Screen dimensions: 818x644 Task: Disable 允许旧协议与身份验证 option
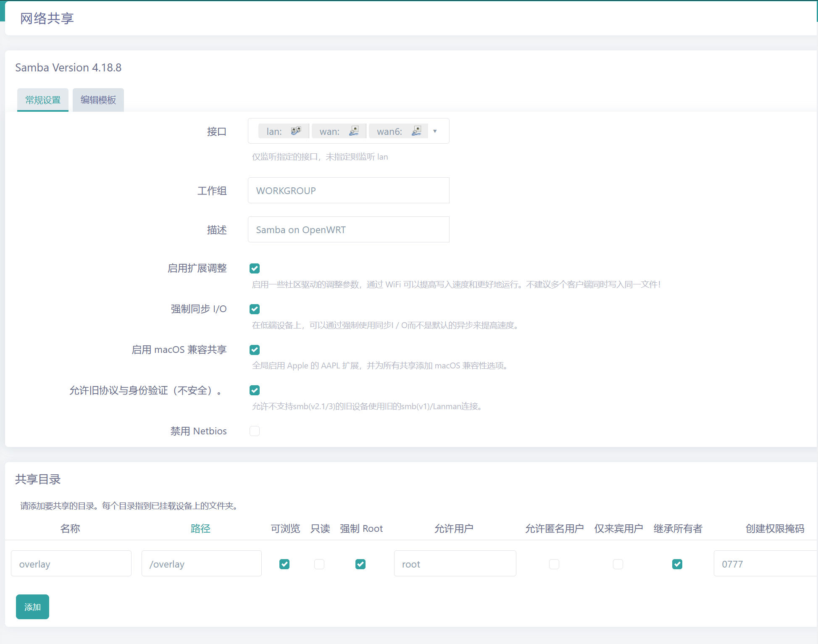(255, 390)
